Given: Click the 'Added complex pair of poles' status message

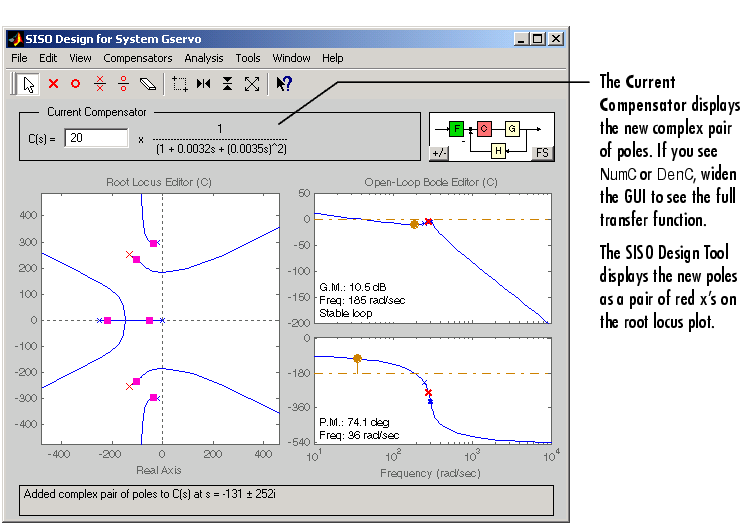Looking at the screenshot, I should 150,494.
